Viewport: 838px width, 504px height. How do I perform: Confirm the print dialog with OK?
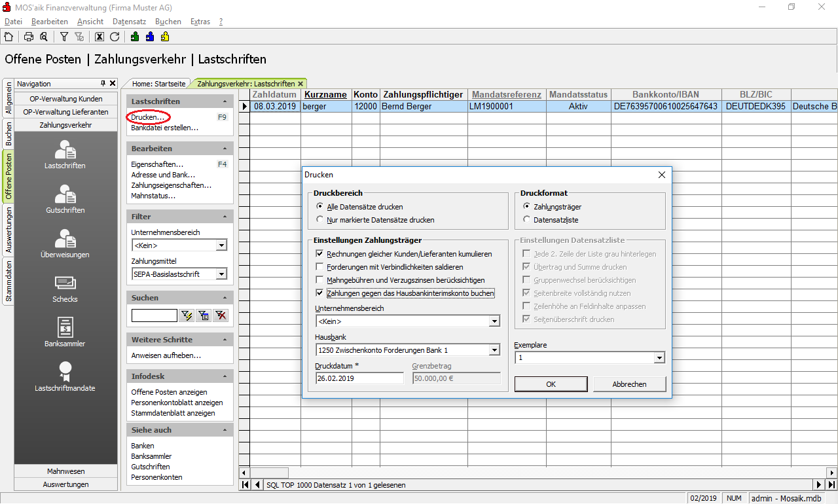click(551, 384)
